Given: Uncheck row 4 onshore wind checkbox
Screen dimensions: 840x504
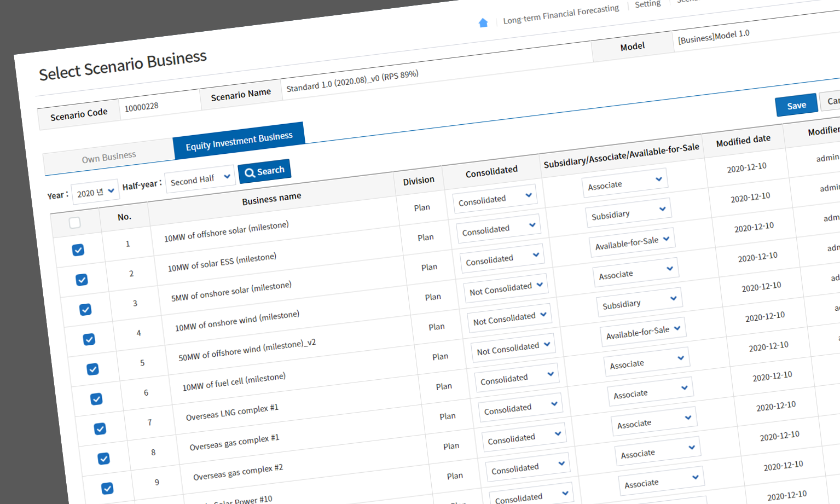Looking at the screenshot, I should (x=89, y=339).
